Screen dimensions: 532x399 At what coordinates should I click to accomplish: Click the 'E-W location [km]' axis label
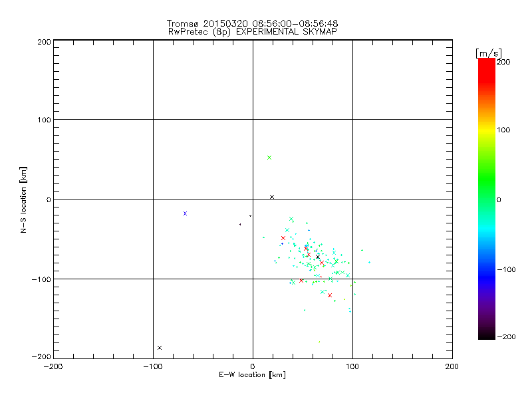252,375
